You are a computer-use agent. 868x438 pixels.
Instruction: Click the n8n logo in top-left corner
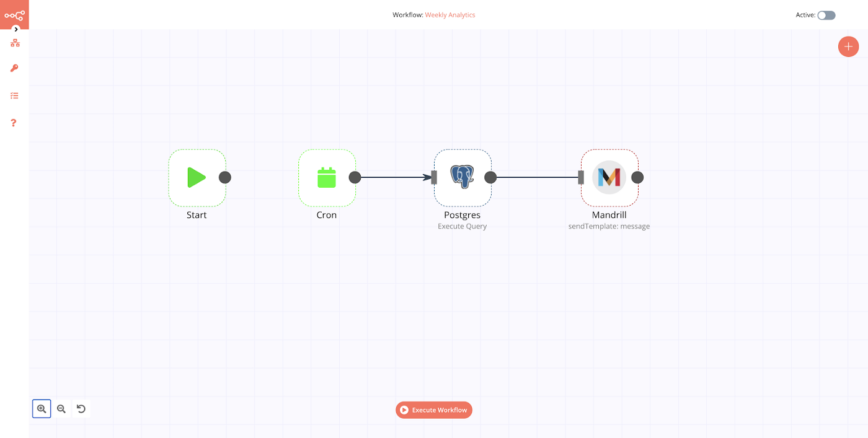tap(14, 14)
